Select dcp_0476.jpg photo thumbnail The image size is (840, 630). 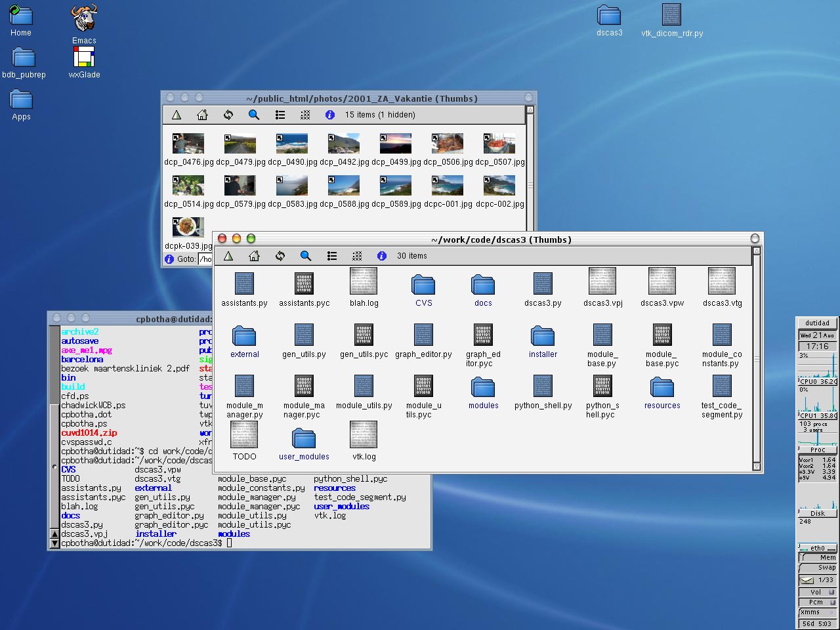(188, 143)
